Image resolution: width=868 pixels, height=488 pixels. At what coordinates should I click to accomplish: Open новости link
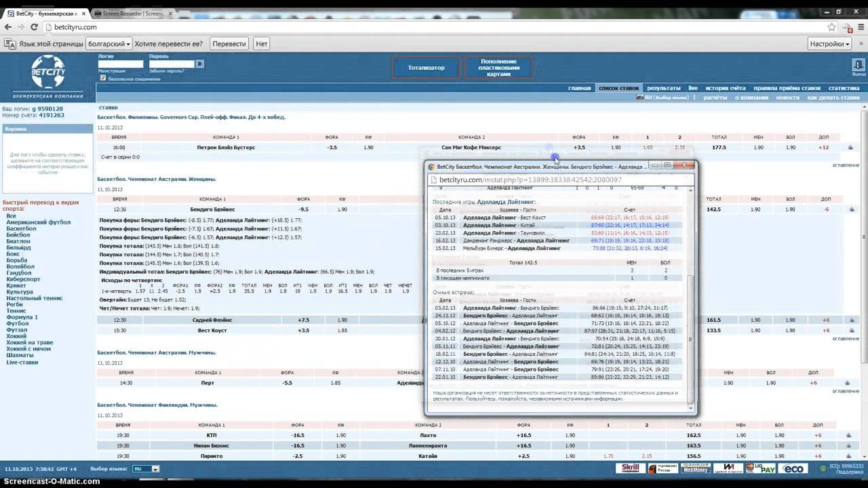787,98
